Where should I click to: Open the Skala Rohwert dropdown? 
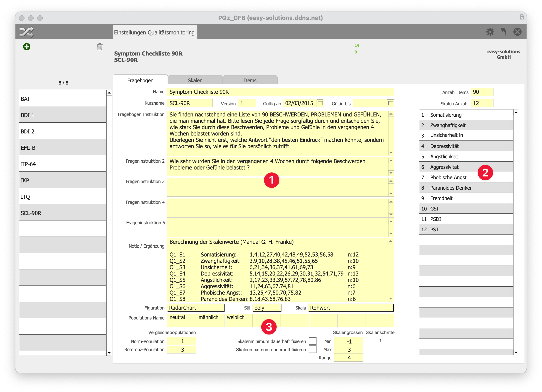(x=351, y=308)
